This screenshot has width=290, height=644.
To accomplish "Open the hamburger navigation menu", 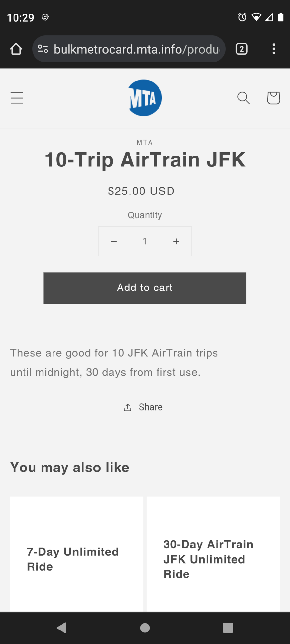I will [x=17, y=98].
